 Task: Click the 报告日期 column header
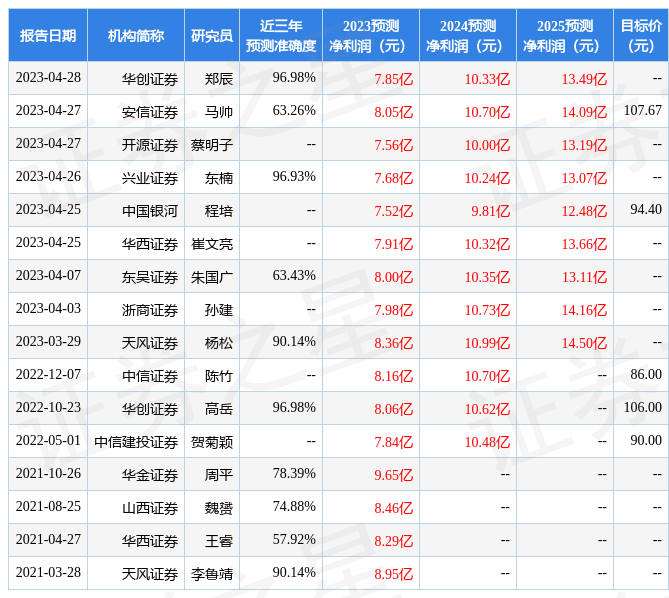pyautogui.click(x=48, y=36)
